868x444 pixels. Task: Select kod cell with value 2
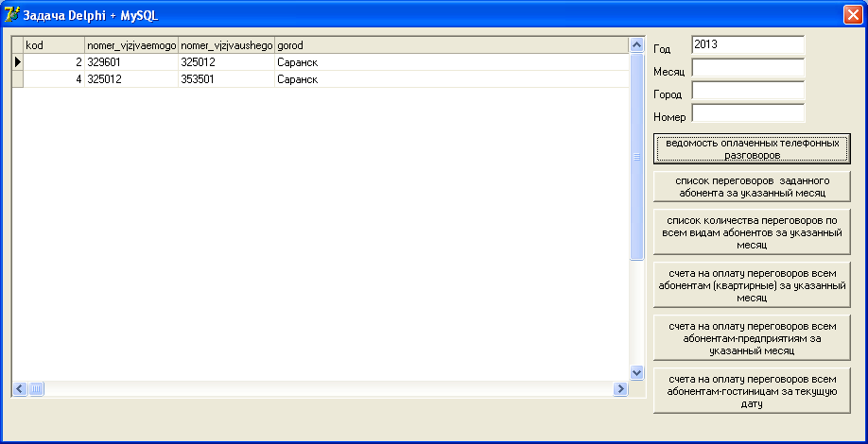coord(54,62)
